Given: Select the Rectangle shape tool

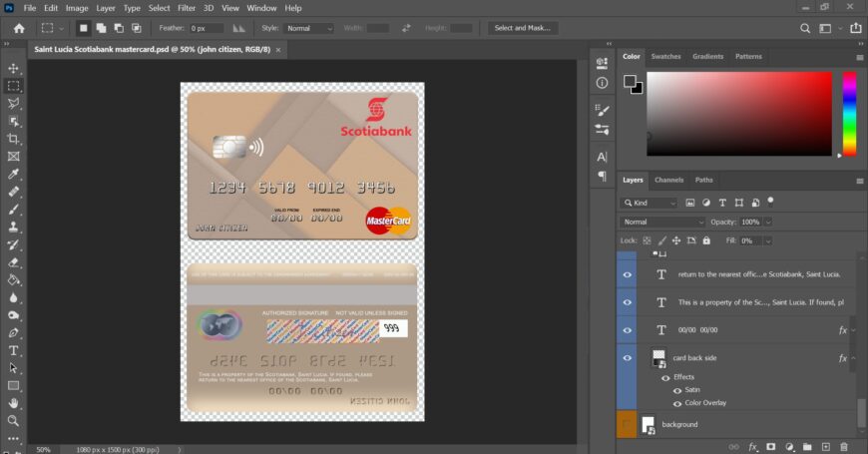Looking at the screenshot, I should point(13,386).
